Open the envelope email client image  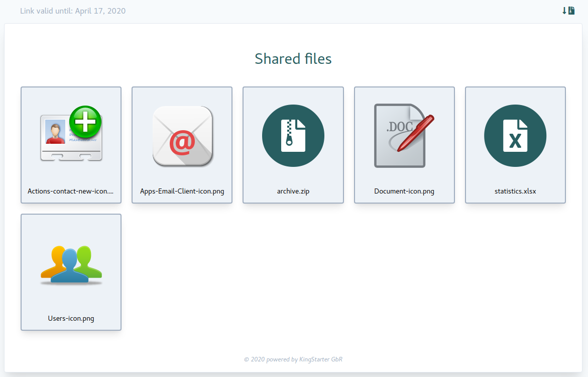[182, 136]
